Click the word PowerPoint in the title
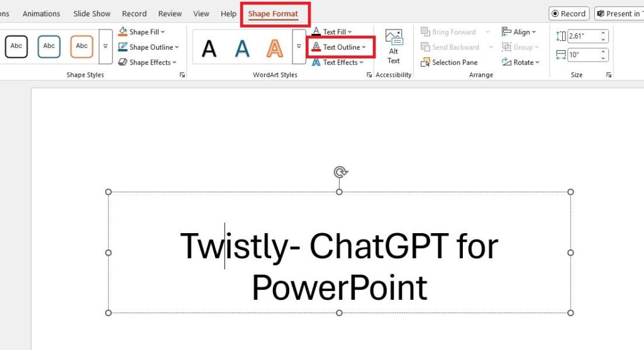Screen dimensions: 644x350 (340, 288)
